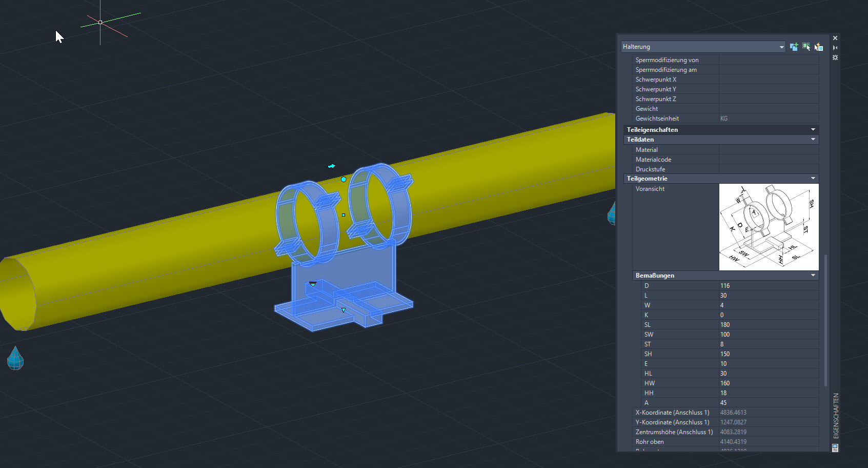Edit the SH value field 150
This screenshot has width=868, height=468.
769,354
